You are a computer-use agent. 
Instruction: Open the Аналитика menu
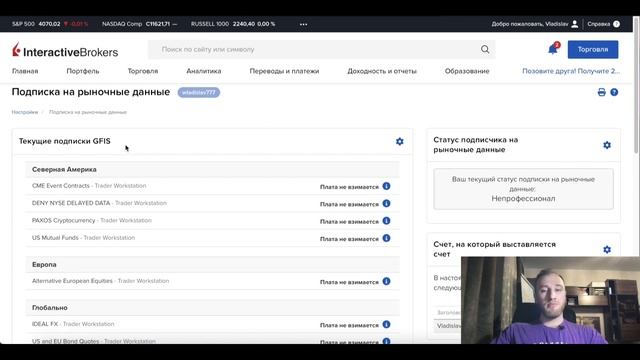204,71
